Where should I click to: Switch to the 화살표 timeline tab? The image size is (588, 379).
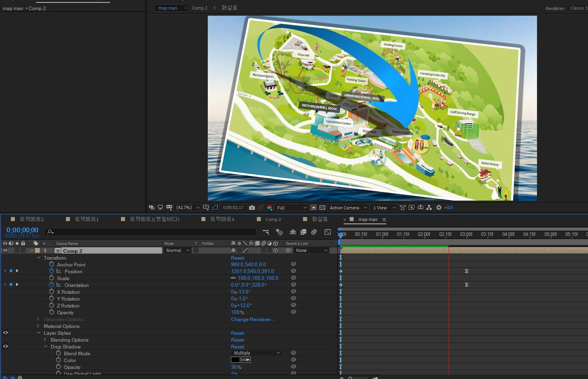[x=320, y=219]
